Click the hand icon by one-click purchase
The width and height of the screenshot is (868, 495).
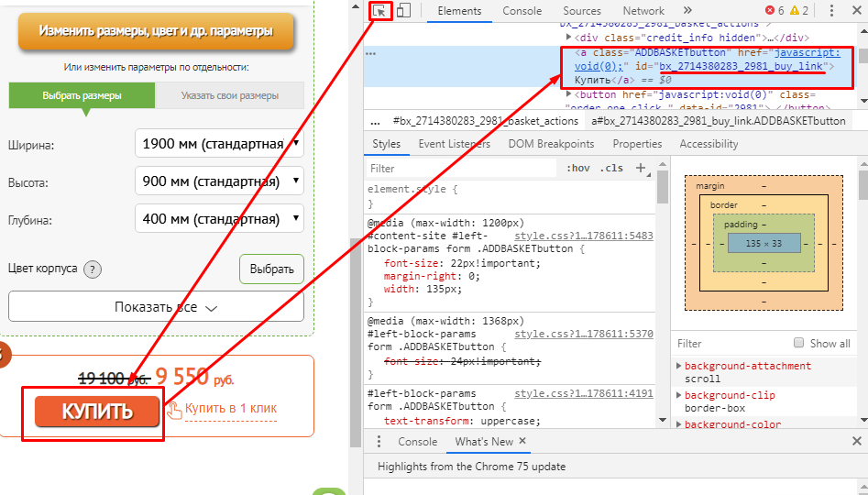(174, 411)
